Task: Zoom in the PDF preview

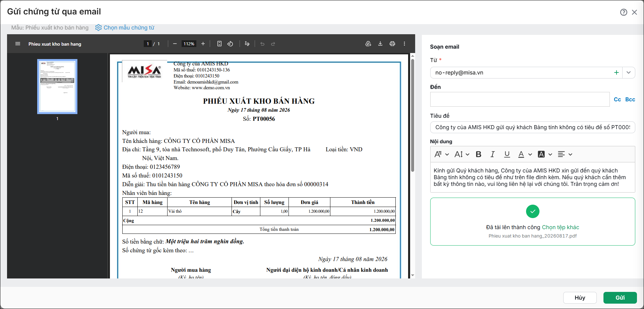Action: coord(203,44)
